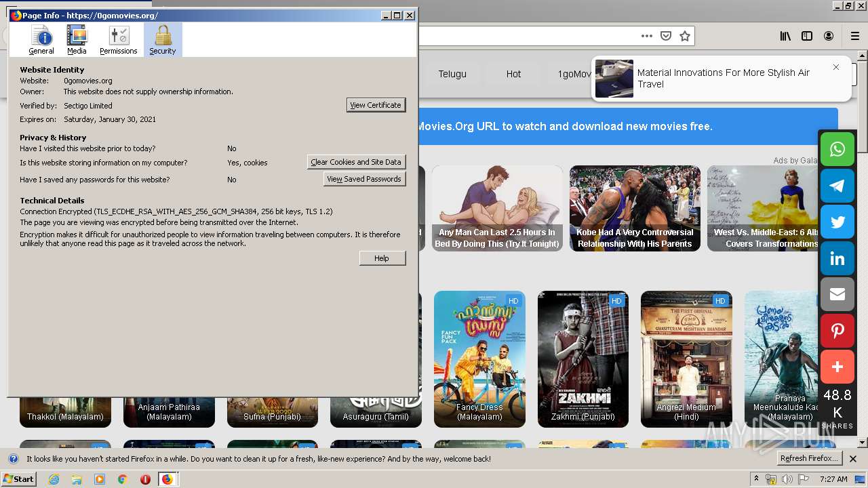
Task: Share via the Telegram icon
Action: [837, 186]
